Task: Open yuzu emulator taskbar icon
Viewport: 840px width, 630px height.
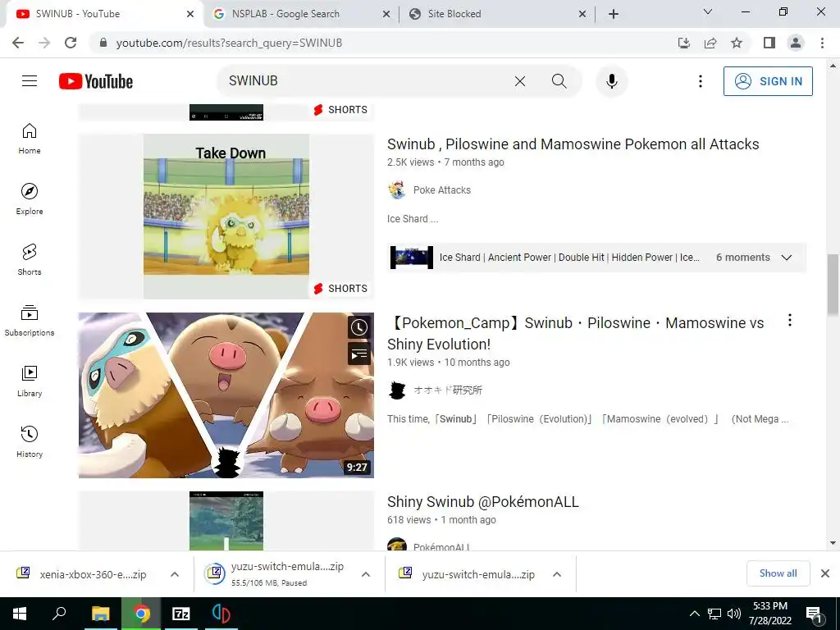Action: (x=221, y=614)
